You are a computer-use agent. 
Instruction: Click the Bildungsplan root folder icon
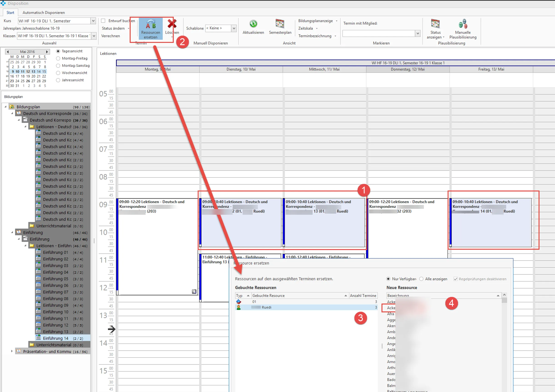tap(12, 107)
